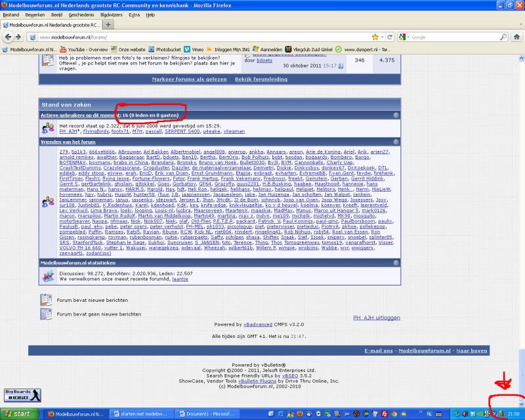Open the Firefox home page icon
Screen dimensions: 525x420
(516, 37)
